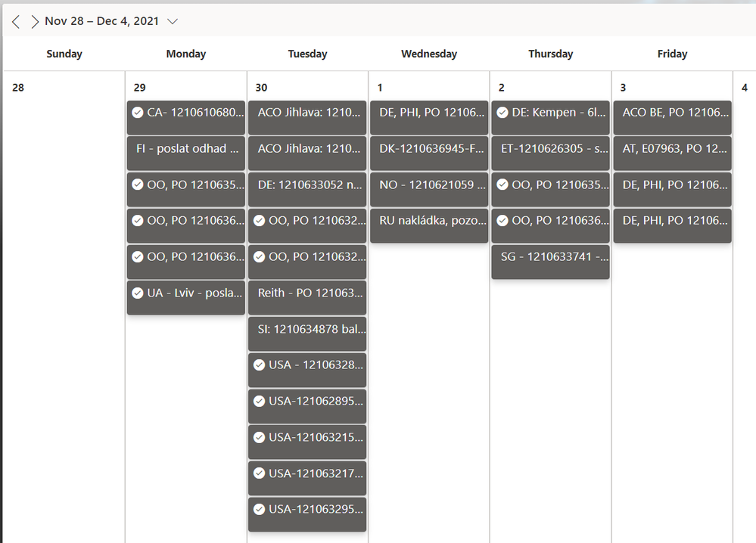Toggle checkmark on Monday's OO, PO 1210635 task
The width and height of the screenshot is (756, 543).
click(x=138, y=185)
